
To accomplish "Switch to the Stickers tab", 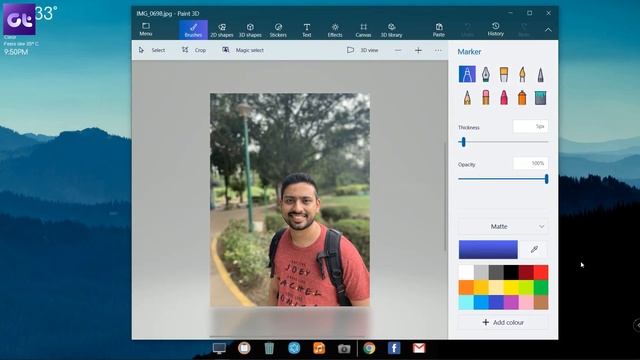I will click(x=278, y=30).
